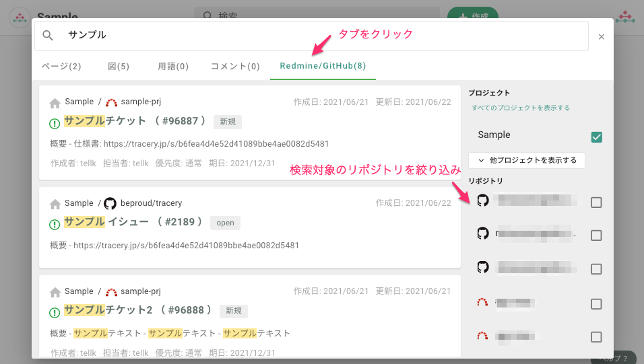Viewport: 644px width, 364px height.
Task: Click the search magnifier icon in dialog
Action: click(48, 35)
